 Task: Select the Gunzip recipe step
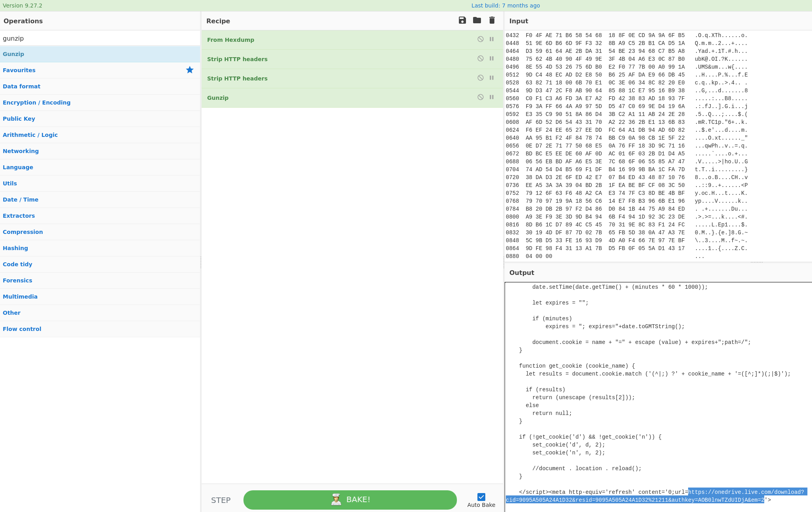click(x=352, y=98)
